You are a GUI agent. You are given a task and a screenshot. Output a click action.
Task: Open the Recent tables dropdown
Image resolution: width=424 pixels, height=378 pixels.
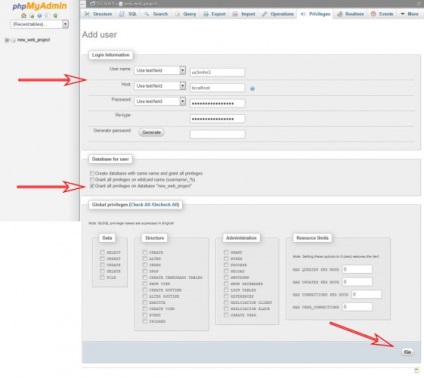pyautogui.click(x=39, y=24)
